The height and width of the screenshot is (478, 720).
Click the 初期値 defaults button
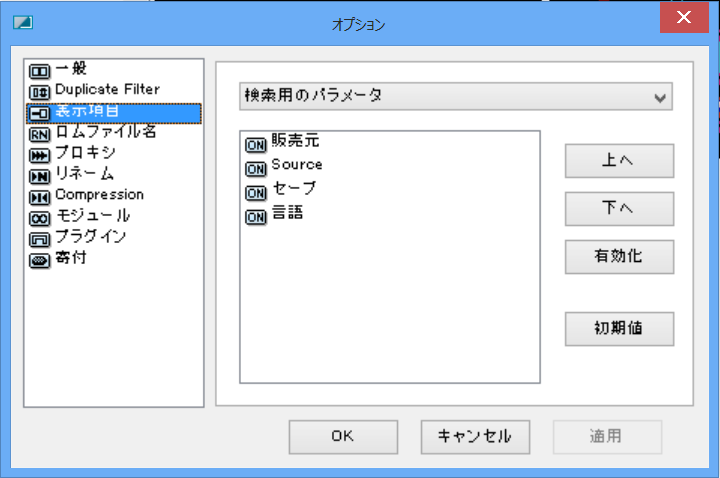tap(619, 329)
